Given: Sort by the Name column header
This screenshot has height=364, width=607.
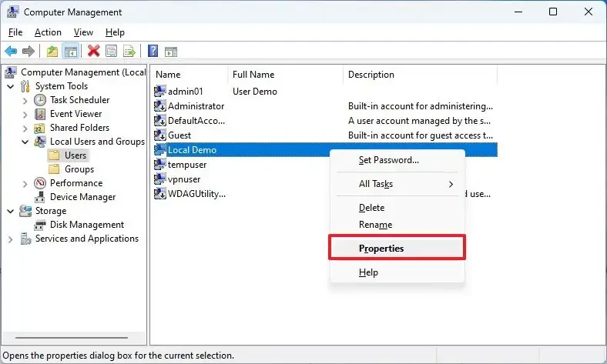Looking at the screenshot, I should 189,75.
